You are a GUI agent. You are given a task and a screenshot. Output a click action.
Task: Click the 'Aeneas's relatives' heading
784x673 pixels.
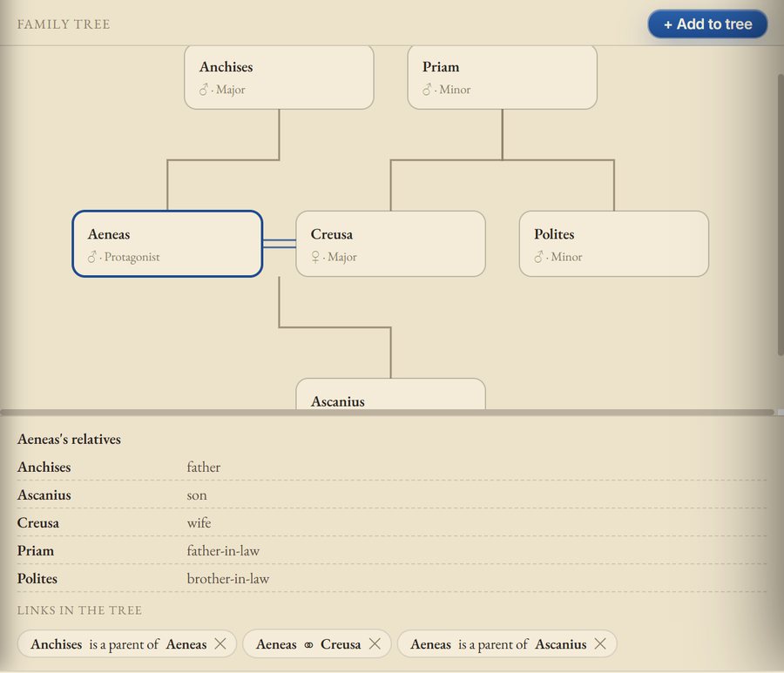69,439
